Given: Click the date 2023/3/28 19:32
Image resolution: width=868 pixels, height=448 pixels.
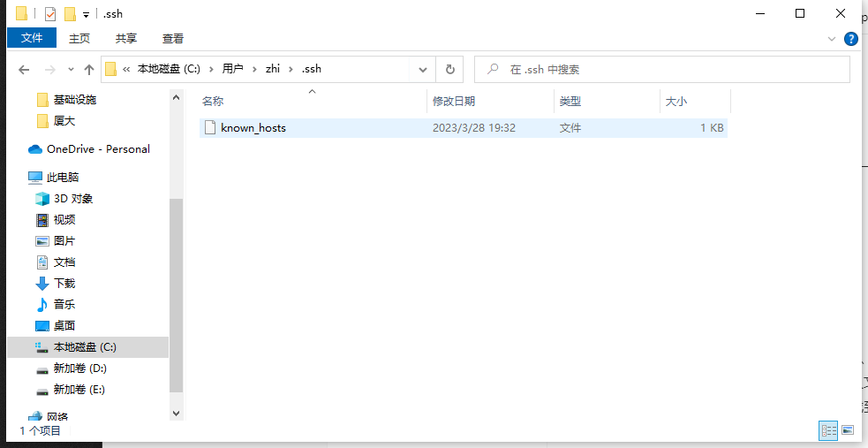Looking at the screenshot, I should point(474,128).
